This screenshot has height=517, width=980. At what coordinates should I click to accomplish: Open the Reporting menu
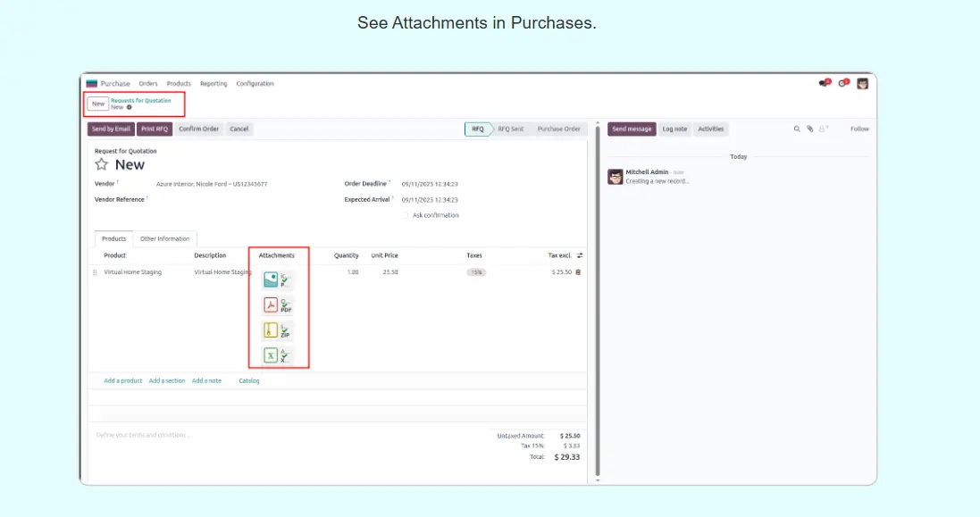pos(214,84)
